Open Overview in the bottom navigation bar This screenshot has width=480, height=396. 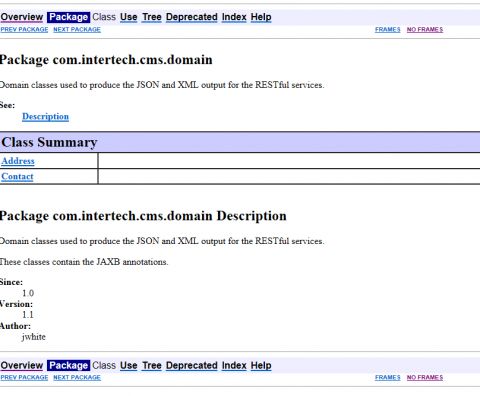(x=22, y=365)
